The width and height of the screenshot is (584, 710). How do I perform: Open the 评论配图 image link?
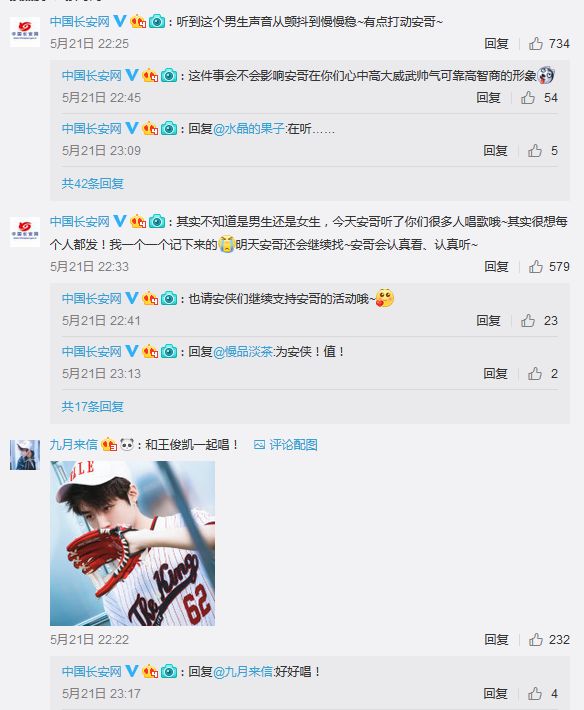click(x=286, y=445)
